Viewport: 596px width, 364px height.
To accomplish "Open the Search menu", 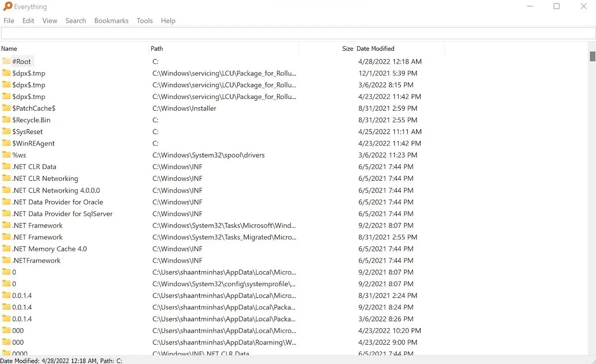I will coord(75,20).
